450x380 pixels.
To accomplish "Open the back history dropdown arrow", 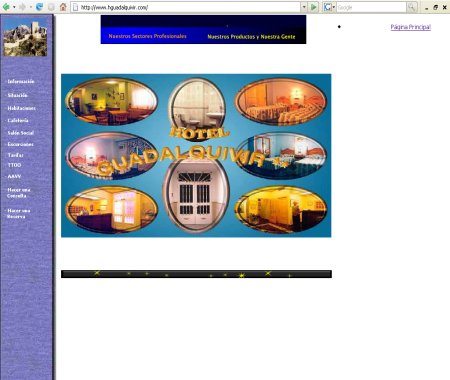I will tap(14, 7).
